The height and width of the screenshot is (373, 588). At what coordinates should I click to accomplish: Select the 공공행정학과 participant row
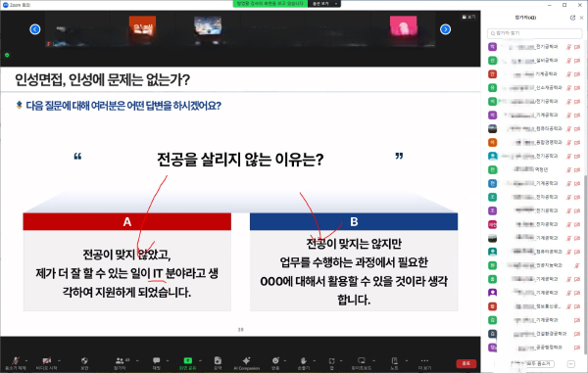pyautogui.click(x=534, y=348)
